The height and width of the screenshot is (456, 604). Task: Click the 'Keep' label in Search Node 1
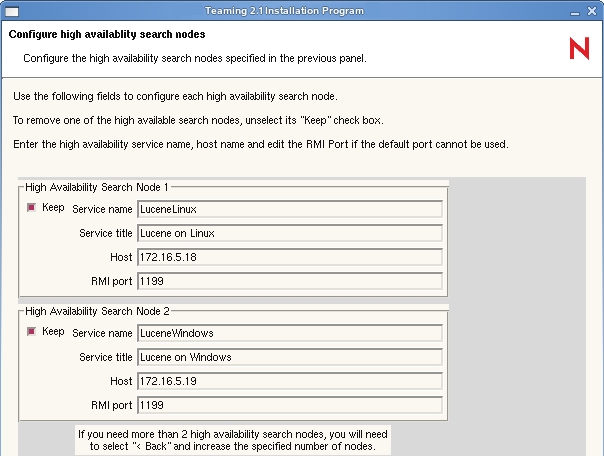coord(53,208)
